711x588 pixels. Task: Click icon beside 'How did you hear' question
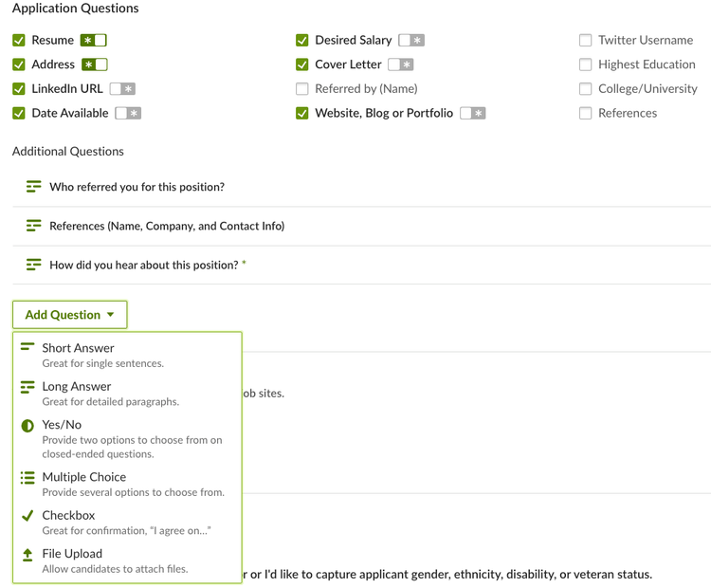pos(33,265)
